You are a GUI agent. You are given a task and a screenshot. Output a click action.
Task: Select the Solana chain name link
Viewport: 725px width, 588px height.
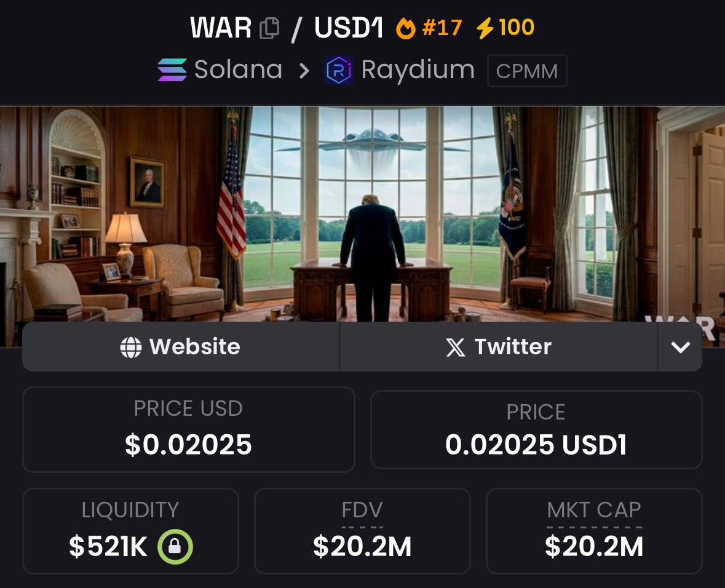click(238, 70)
